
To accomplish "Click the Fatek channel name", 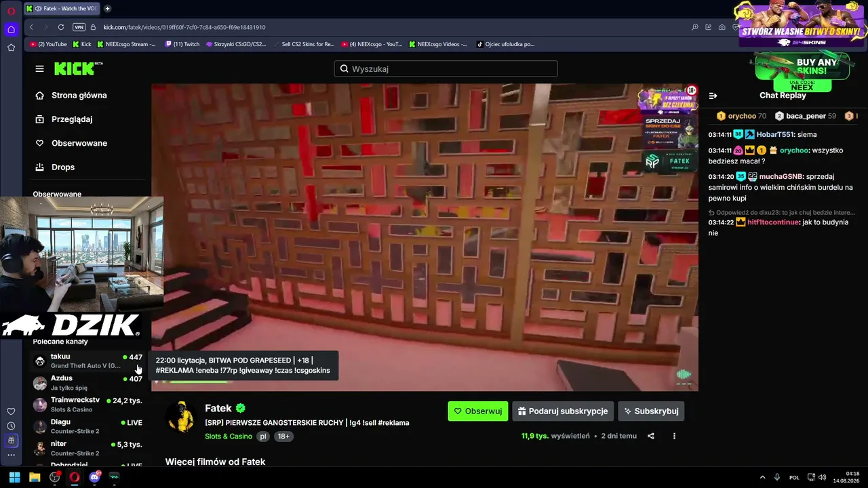I will click(218, 408).
